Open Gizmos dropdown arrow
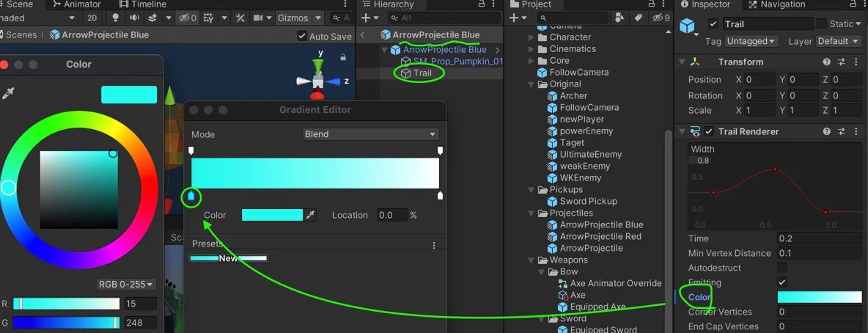 click(317, 18)
